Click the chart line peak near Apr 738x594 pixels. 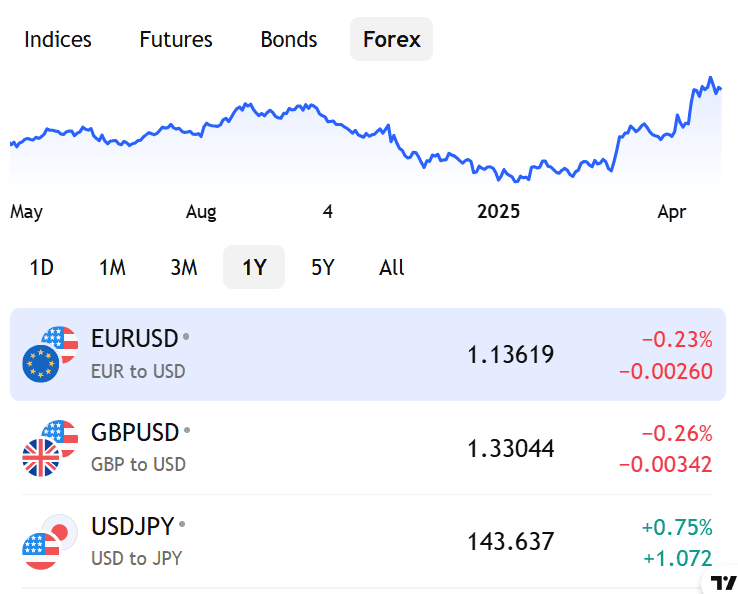tap(710, 78)
